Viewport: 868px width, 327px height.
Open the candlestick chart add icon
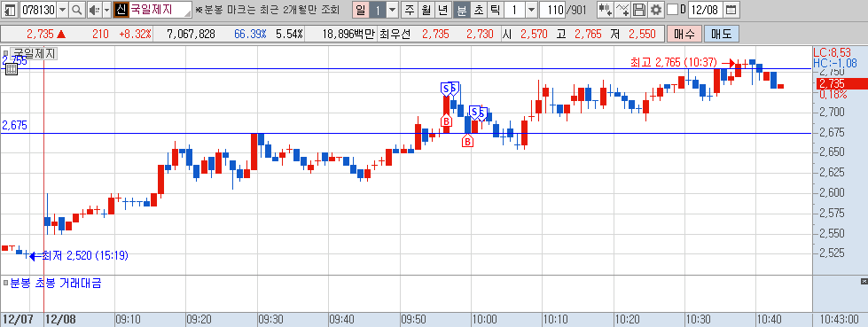tap(606, 10)
